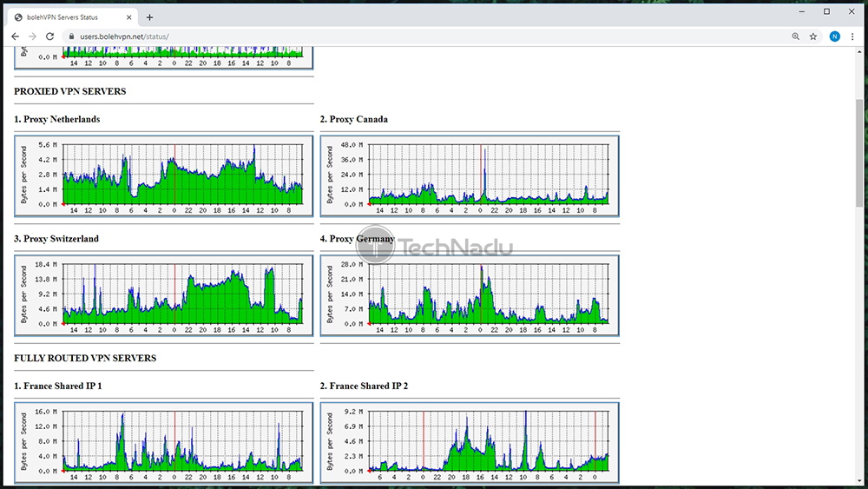
Task: Bookmark this page with the star icon
Action: [x=813, y=36]
